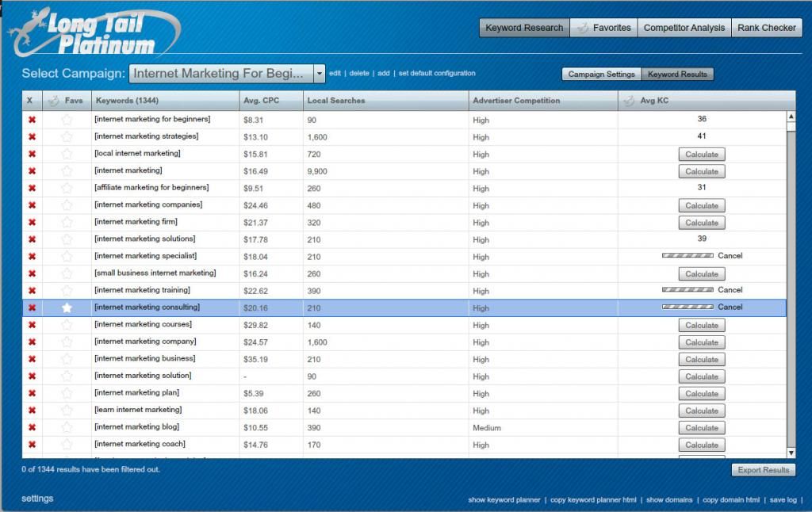Delete the [internet marketing blog] row
The image size is (812, 512).
[32, 427]
